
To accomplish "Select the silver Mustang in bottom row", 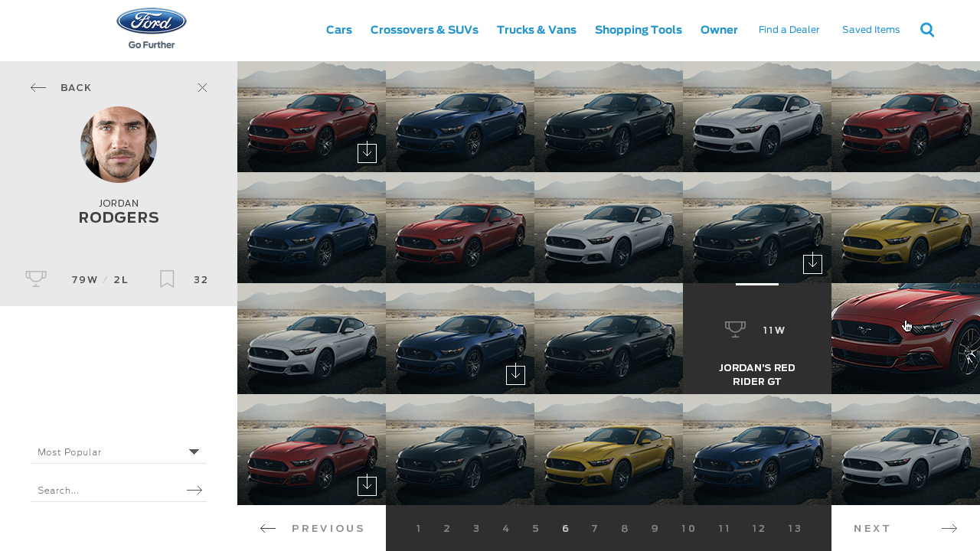I will pos(906,449).
